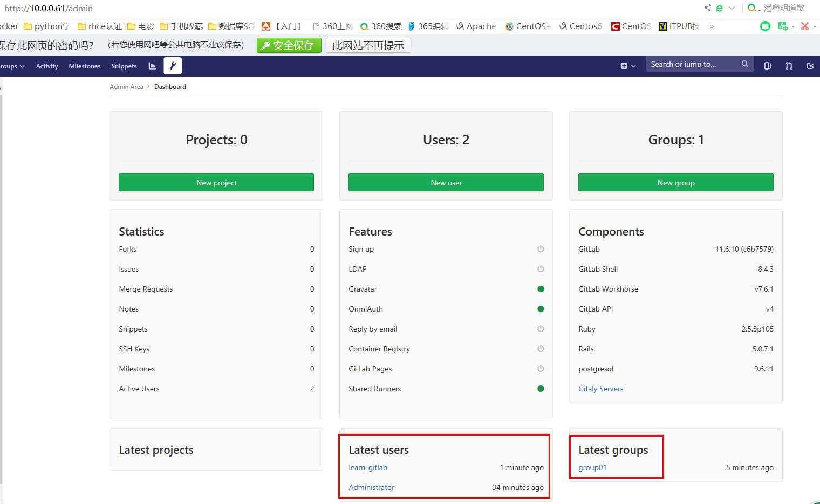Click the Projects: 0 heading
This screenshot has width=820, height=504.
(216, 140)
